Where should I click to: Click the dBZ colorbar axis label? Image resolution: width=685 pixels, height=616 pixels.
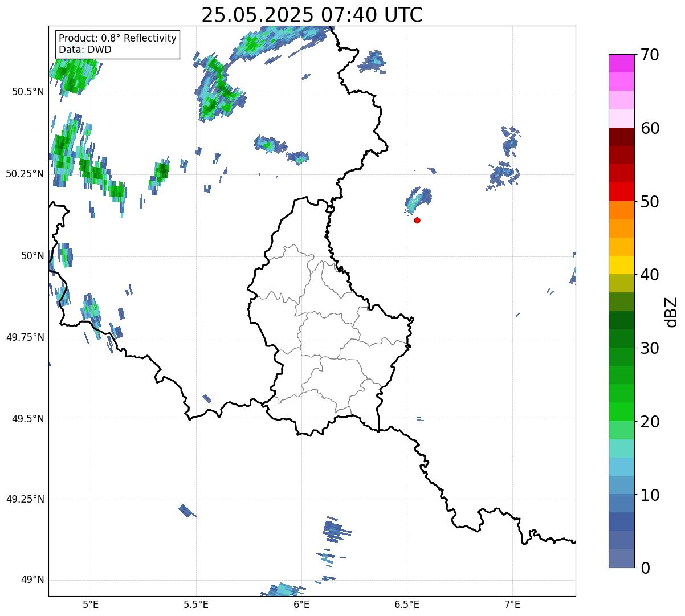671,311
